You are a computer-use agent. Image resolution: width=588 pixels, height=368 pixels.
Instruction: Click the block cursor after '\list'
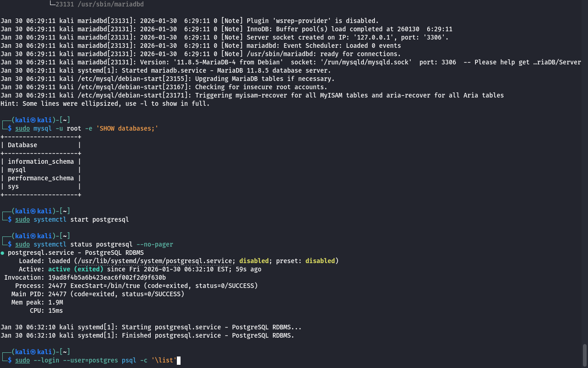pyautogui.click(x=179, y=360)
